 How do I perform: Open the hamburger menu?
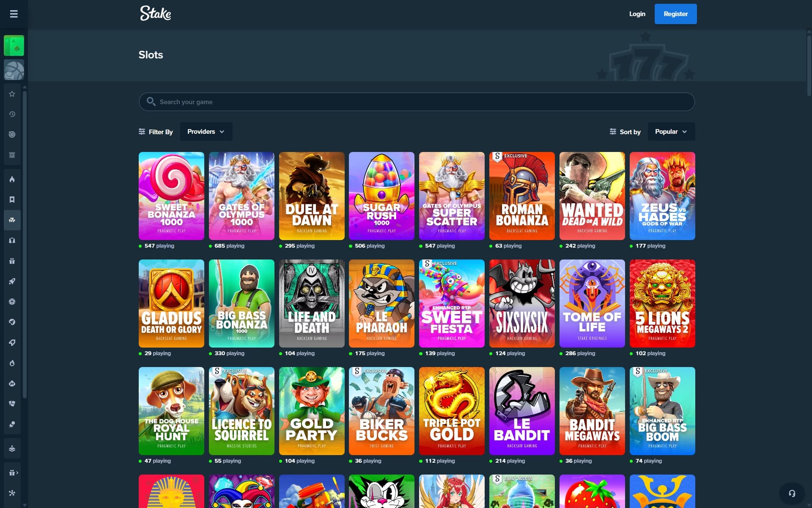14,14
